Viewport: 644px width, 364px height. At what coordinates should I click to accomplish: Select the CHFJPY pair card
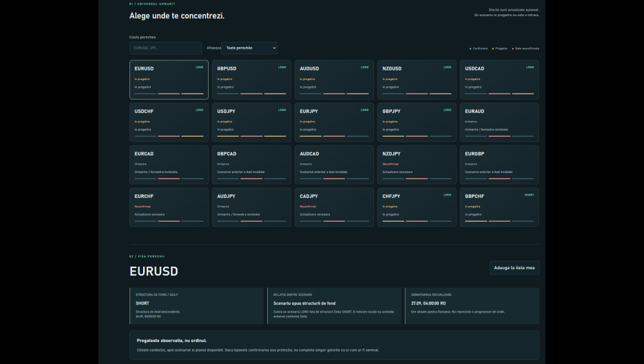[417, 207]
